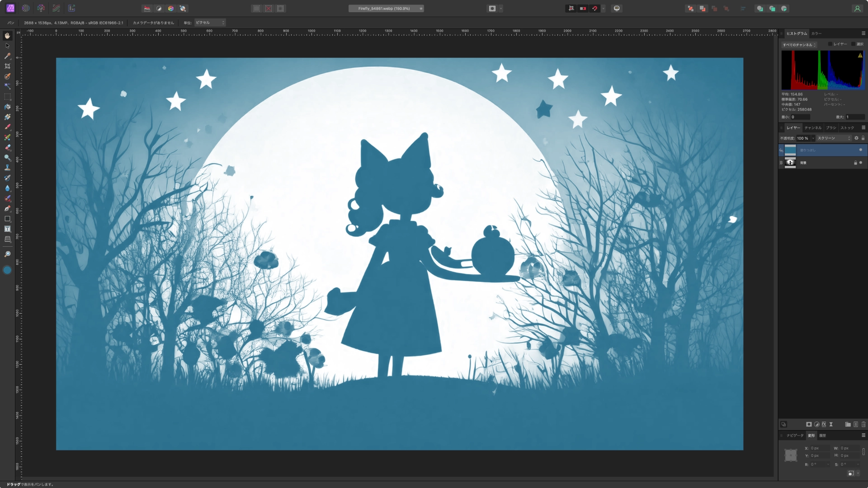Open the すべてのチャンネル channel dropdown
This screenshot has width=868, height=488.
click(799, 45)
